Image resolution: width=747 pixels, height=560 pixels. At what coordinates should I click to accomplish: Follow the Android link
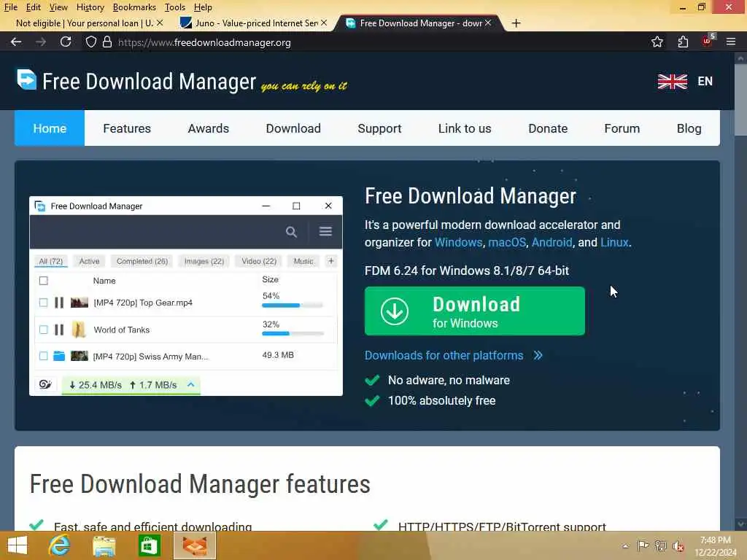(x=551, y=242)
